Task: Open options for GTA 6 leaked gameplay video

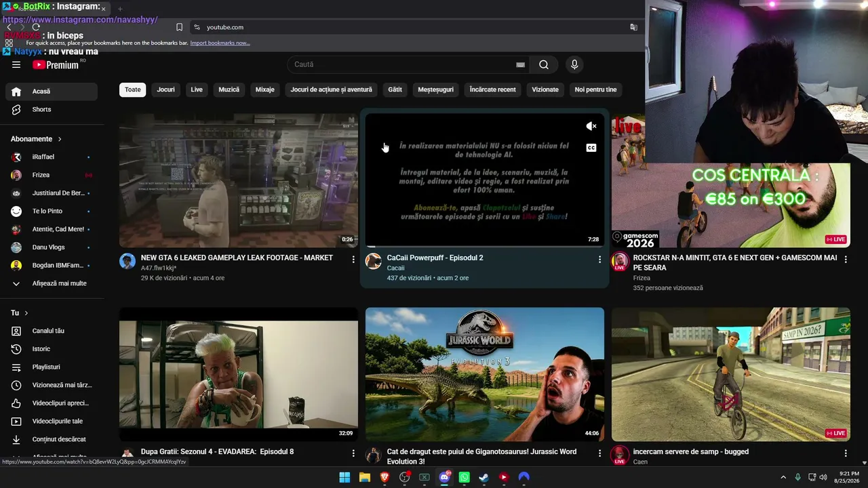Action: click(353, 259)
